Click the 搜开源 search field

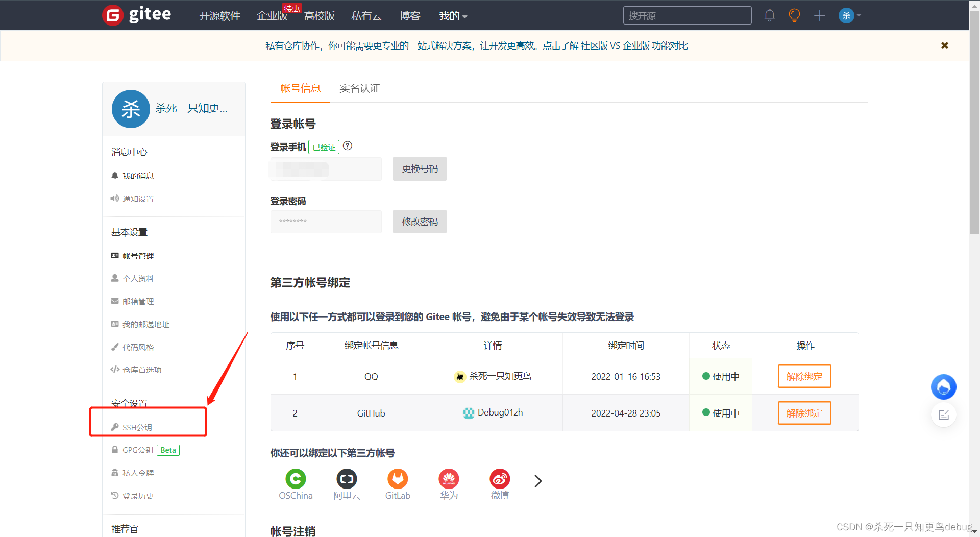point(687,15)
